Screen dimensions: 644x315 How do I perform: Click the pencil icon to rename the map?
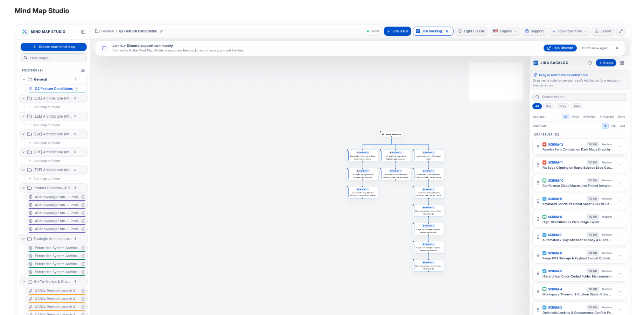coord(161,31)
